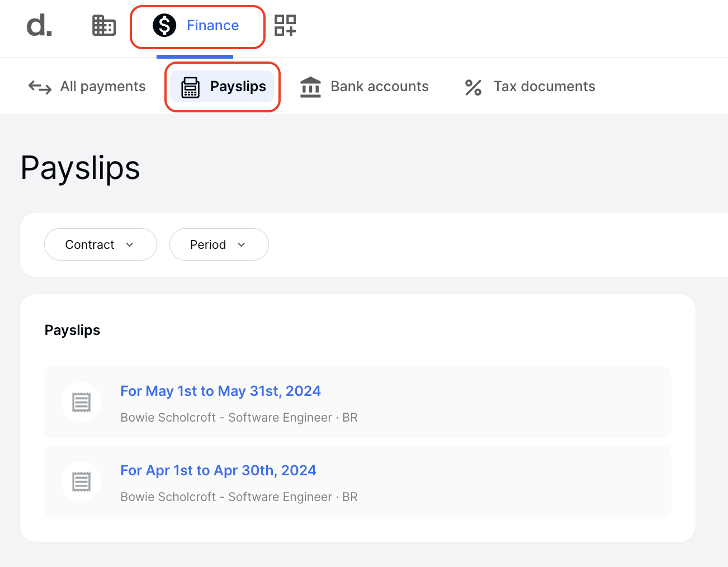Click the dollar sign Finance icon
This screenshot has width=728, height=567.
[164, 25]
